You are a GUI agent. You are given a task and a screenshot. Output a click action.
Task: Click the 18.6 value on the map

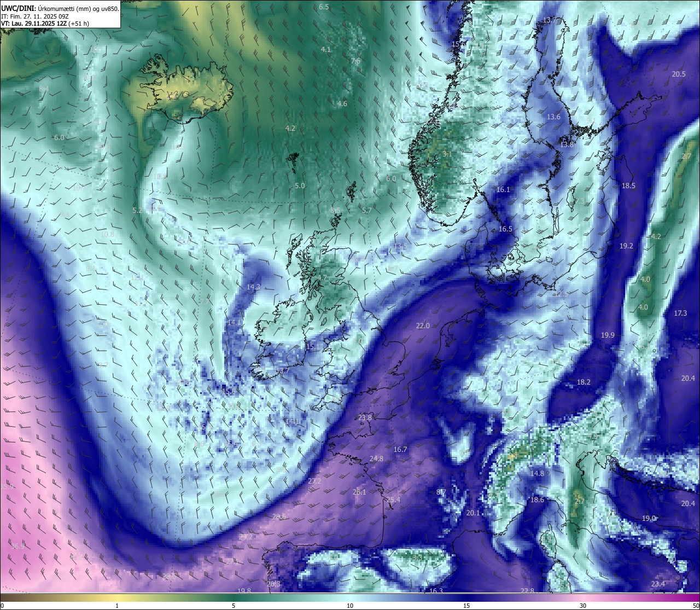tap(537, 499)
